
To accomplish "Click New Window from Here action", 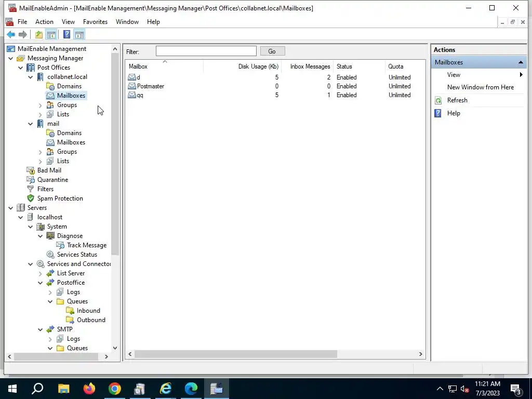I will (x=481, y=87).
